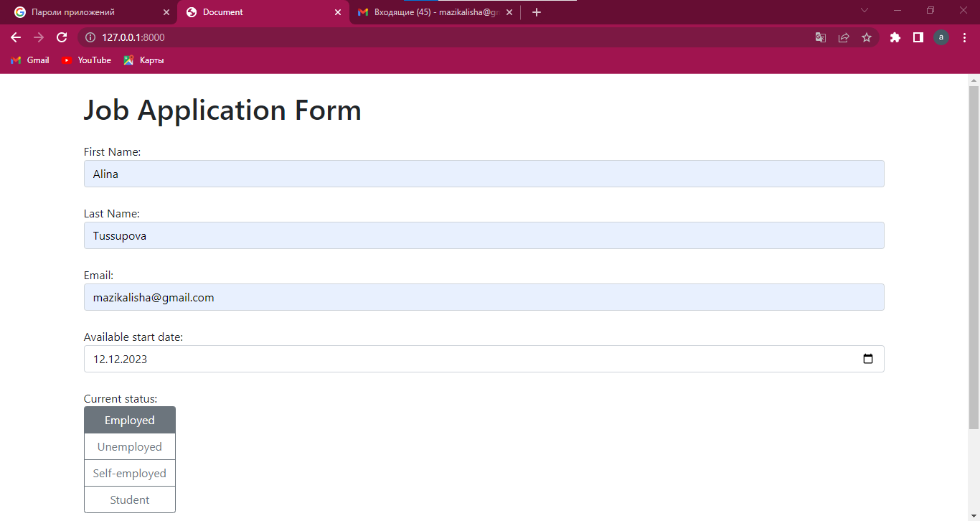This screenshot has width=980, height=521.
Task: Select the Student status option
Action: click(130, 499)
